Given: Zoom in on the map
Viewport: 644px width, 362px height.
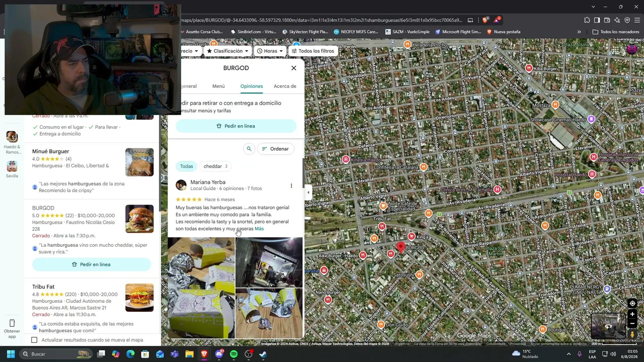Looking at the screenshot, I should point(632,314).
